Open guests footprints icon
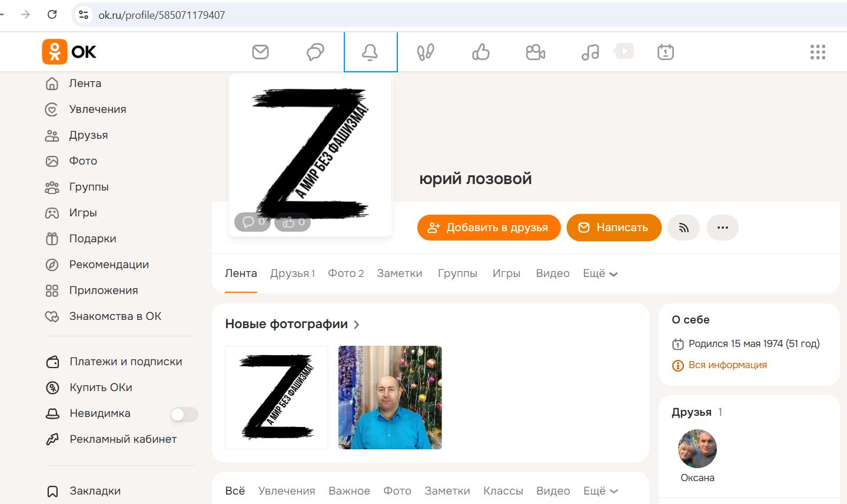847x504 pixels. click(426, 52)
